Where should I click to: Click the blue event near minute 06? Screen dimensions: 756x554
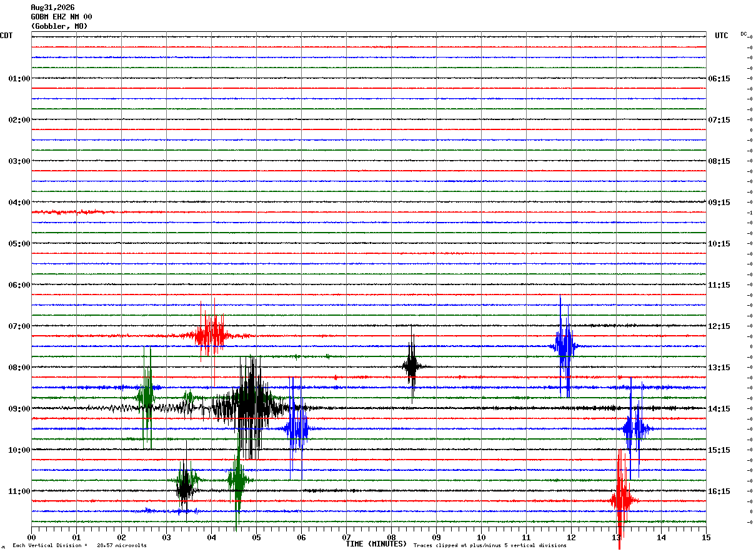coord(296,428)
